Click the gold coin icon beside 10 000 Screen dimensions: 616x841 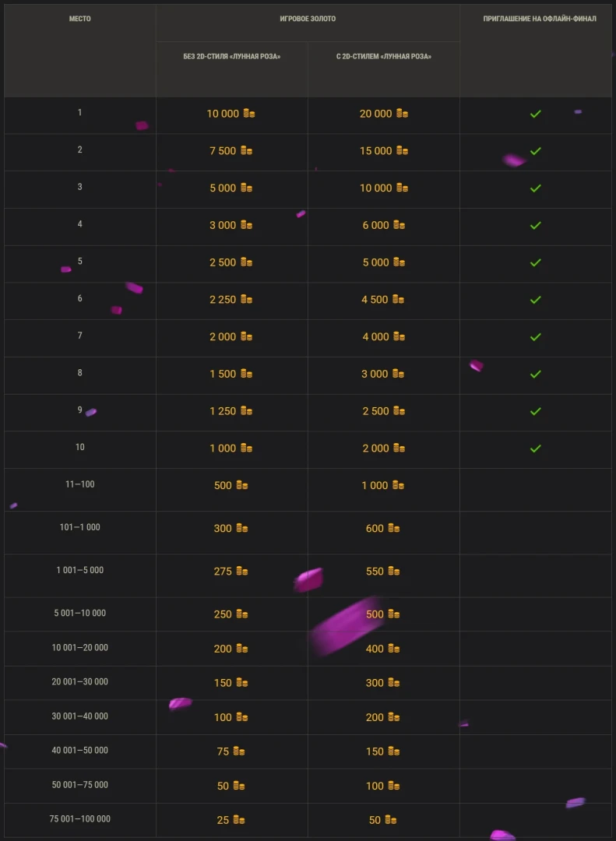[248, 114]
